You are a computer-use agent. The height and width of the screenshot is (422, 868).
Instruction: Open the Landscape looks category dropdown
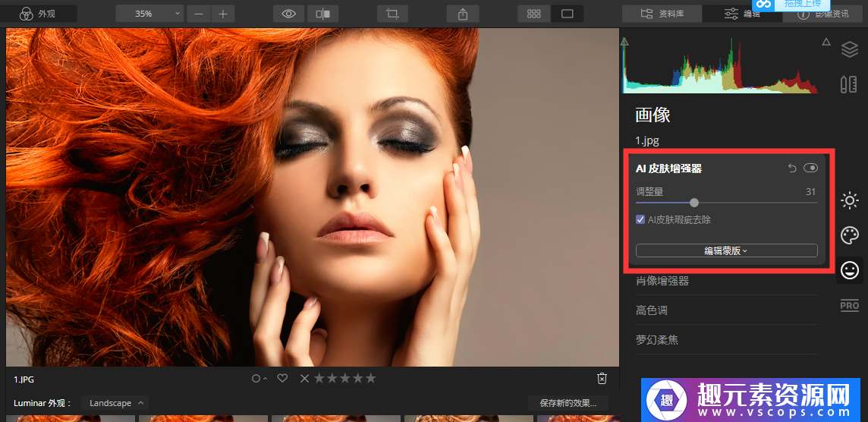(115, 403)
